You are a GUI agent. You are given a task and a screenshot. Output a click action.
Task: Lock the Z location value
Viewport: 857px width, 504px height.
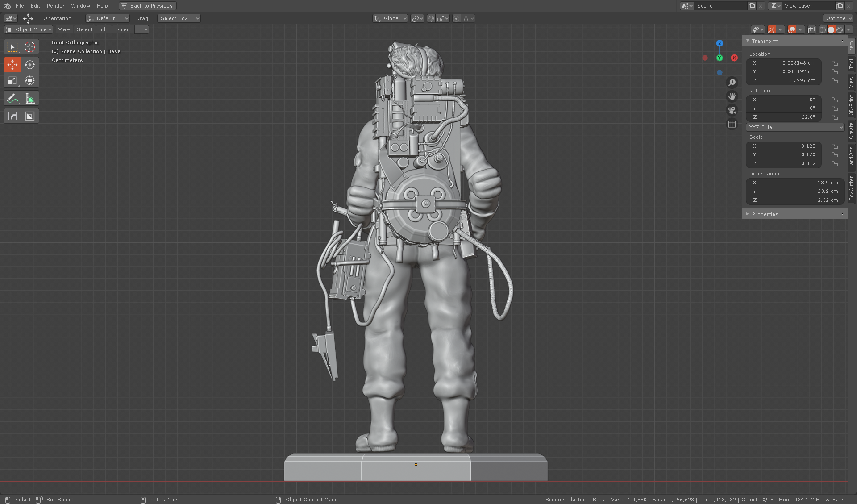[835, 81]
